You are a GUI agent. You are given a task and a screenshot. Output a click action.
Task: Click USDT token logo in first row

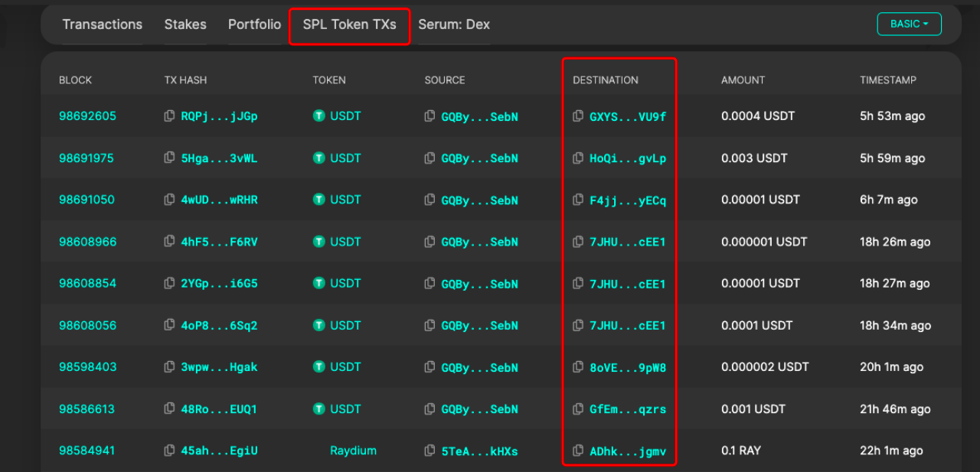pyautogui.click(x=319, y=116)
